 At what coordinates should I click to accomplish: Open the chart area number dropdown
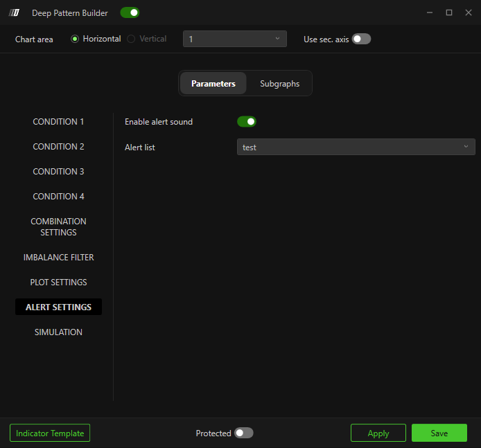pyautogui.click(x=234, y=39)
